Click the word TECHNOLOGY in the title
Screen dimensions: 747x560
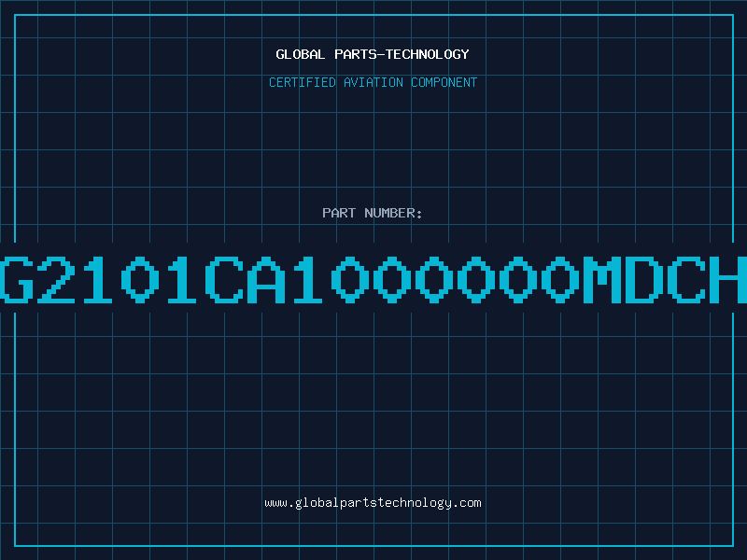(x=428, y=54)
